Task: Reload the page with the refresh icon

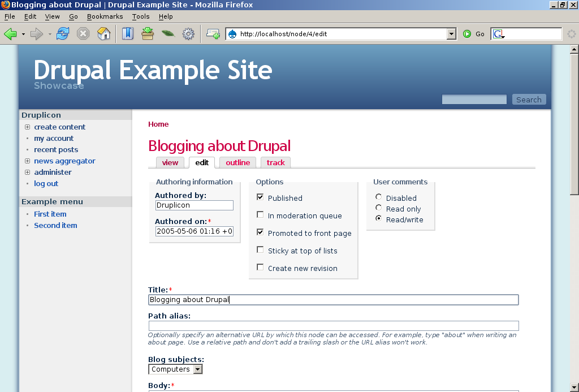Action: pos(63,34)
